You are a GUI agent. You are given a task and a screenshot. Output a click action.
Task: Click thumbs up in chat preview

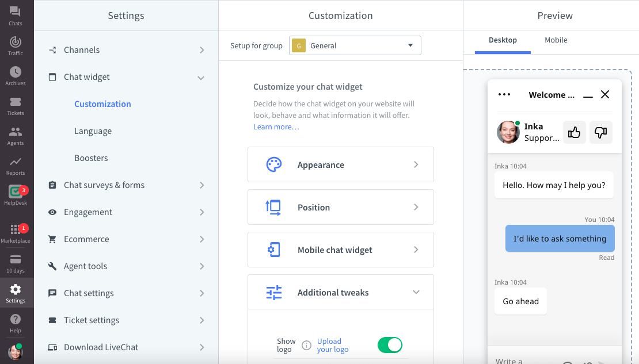[574, 132]
